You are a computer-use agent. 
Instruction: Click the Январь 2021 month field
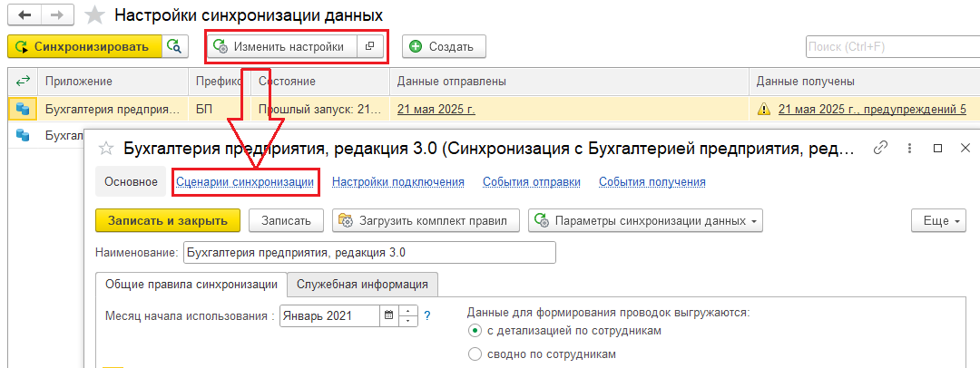tap(329, 315)
